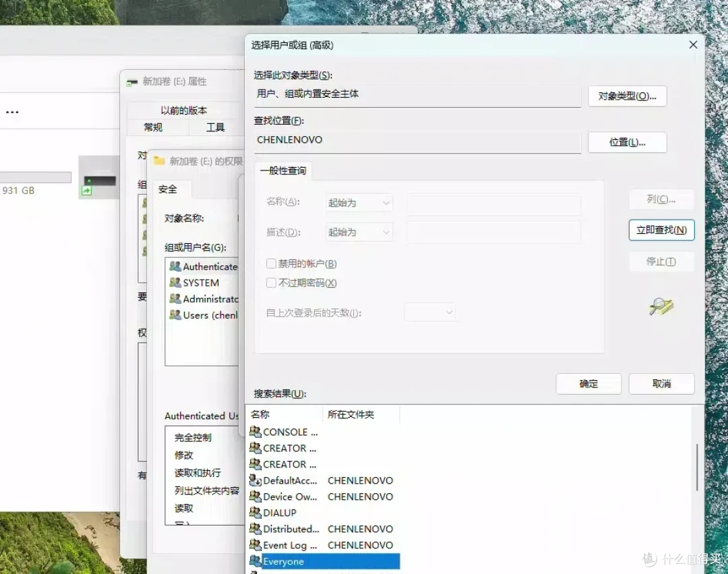This screenshot has width=728, height=574.
Task: Open the days since last logon dropdown
Action: point(430,313)
